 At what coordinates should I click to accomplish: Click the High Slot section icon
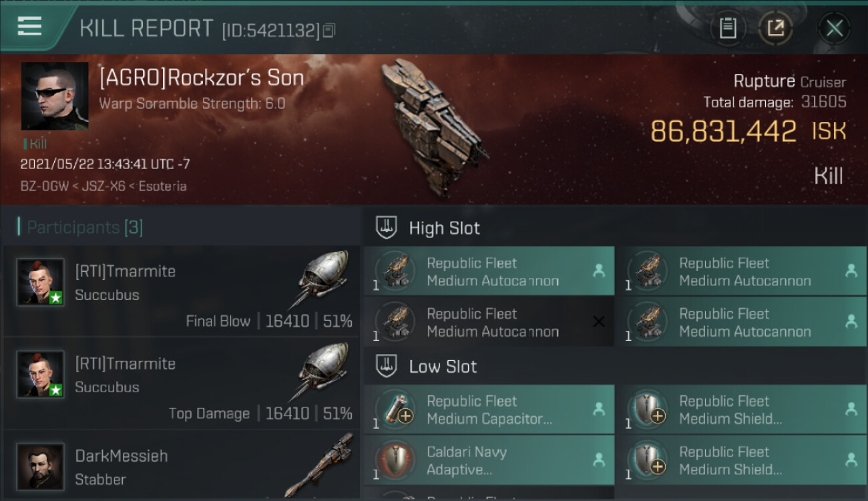tap(387, 227)
